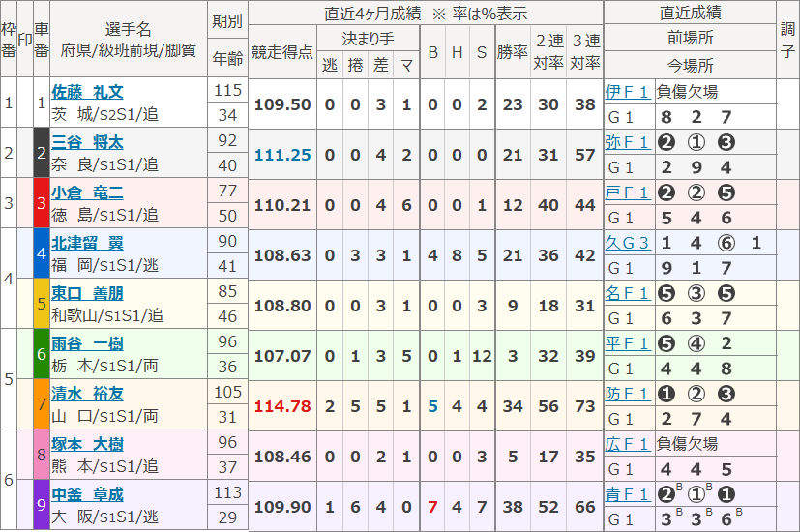This screenshot has width=800, height=532.
Task: Select blue car number 4 cell
Action: click(x=42, y=253)
